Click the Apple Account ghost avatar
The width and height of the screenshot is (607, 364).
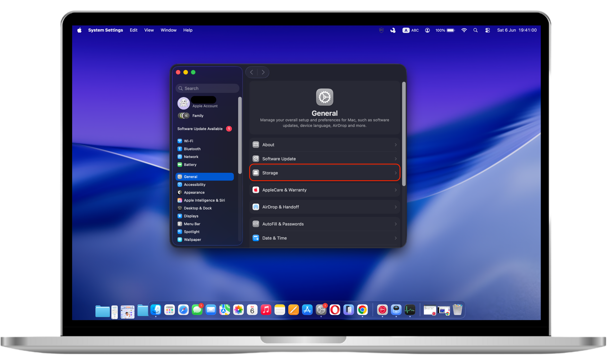pyautogui.click(x=184, y=103)
